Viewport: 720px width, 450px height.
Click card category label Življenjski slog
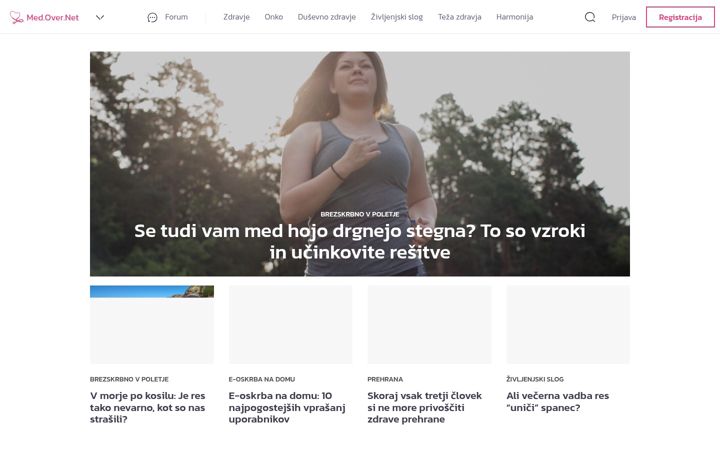click(x=535, y=379)
